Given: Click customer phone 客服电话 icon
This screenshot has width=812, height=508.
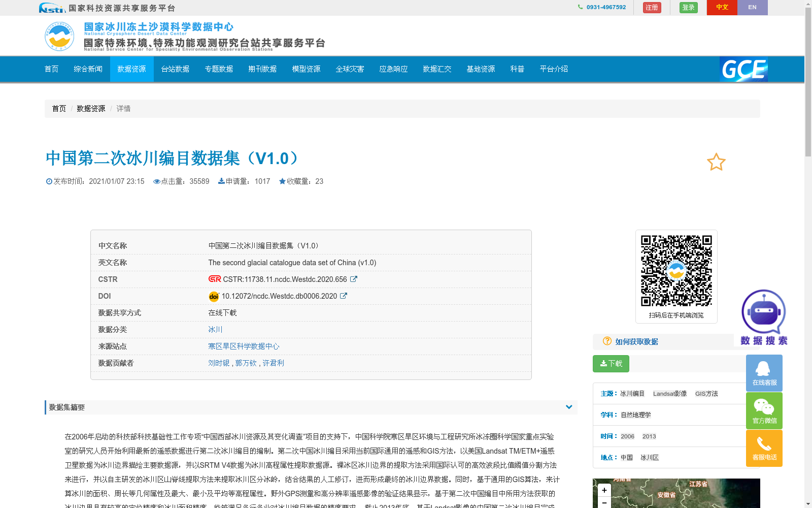Looking at the screenshot, I should click(764, 448).
